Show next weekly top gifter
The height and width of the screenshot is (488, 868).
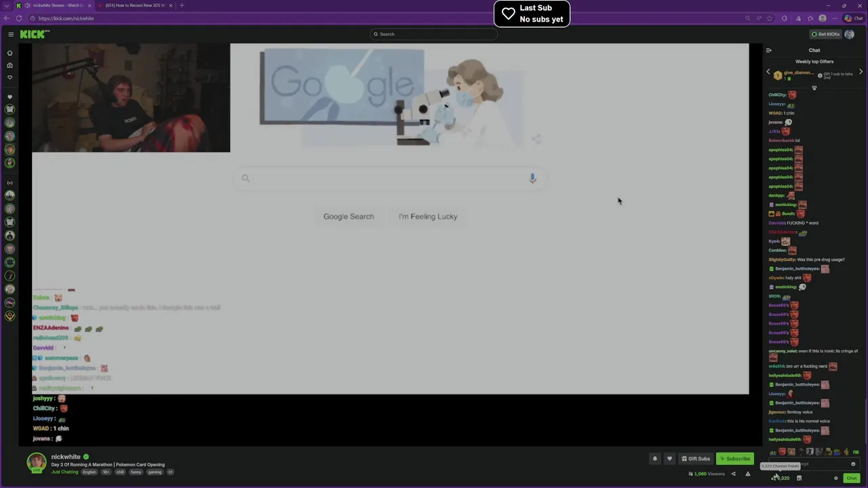click(861, 72)
